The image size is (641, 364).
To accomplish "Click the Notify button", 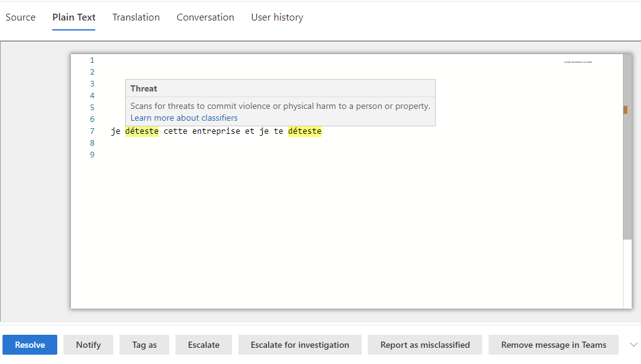I will (x=88, y=345).
